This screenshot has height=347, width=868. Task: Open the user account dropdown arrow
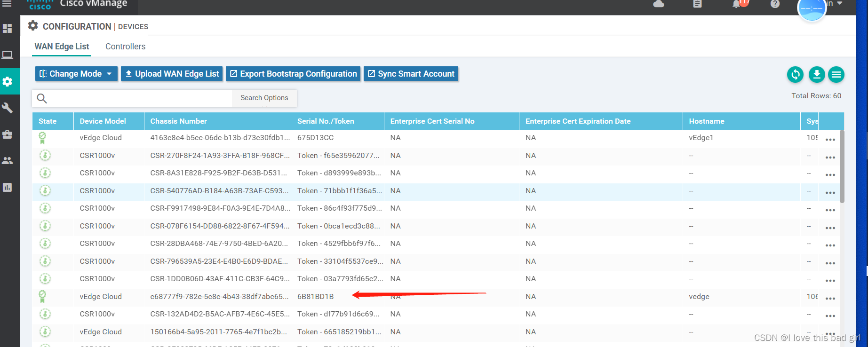[839, 4]
